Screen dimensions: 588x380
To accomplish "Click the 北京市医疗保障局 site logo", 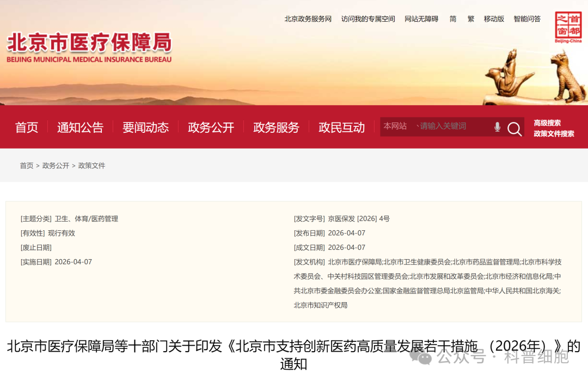I will click(x=89, y=48).
